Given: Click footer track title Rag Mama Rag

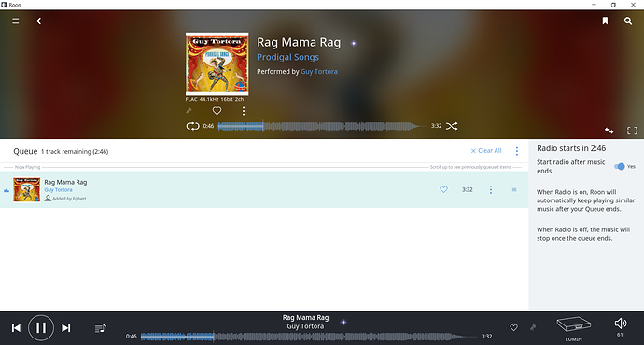Looking at the screenshot, I should tap(305, 318).
